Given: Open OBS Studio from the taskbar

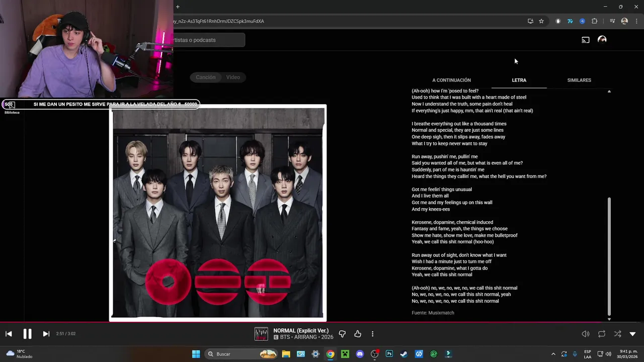Looking at the screenshot, I should click(375, 354).
